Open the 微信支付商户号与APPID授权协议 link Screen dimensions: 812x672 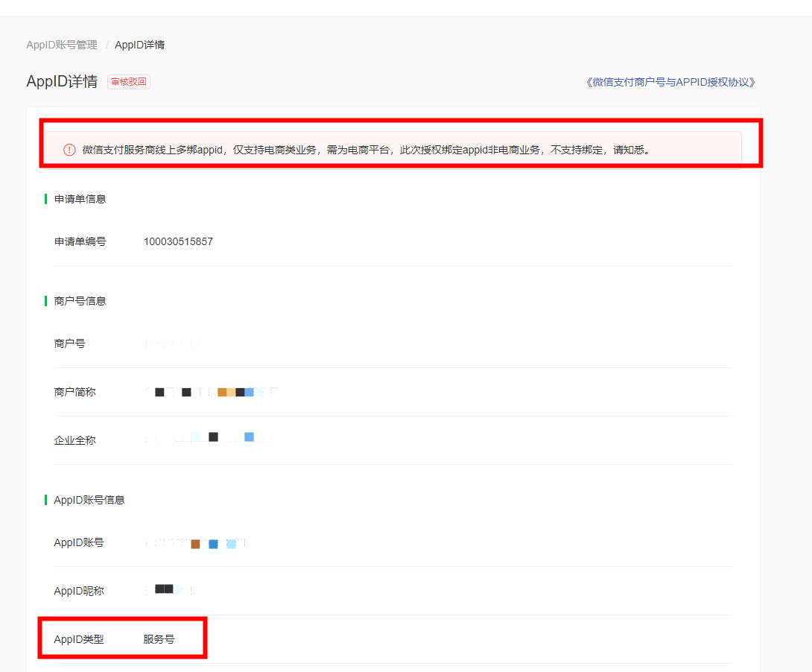coord(670,82)
